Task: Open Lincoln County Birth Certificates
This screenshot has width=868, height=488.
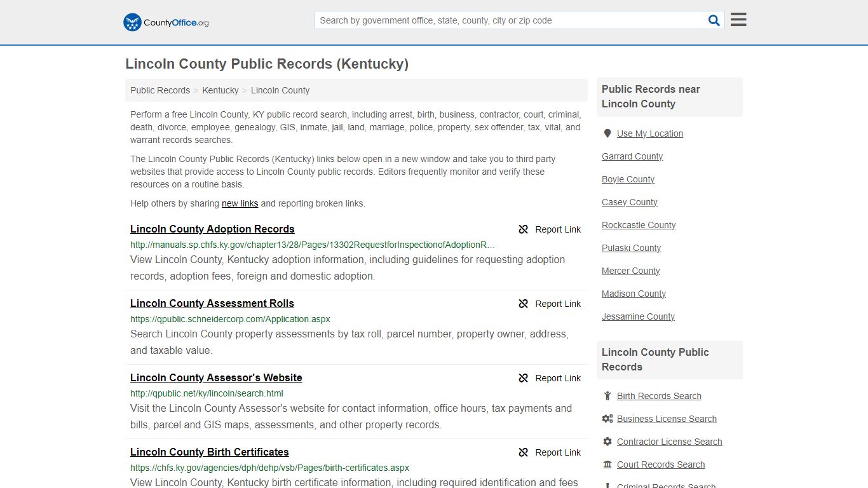Action: 210,452
